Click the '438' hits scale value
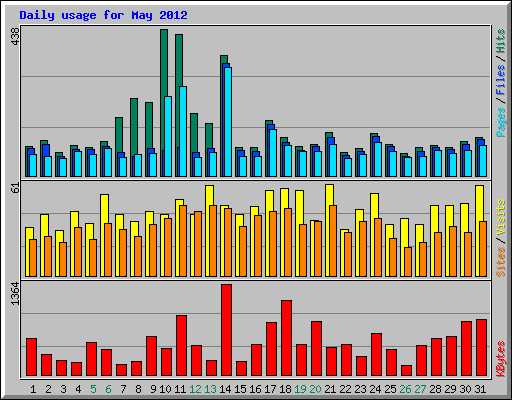The image size is (512, 400). click(x=16, y=36)
